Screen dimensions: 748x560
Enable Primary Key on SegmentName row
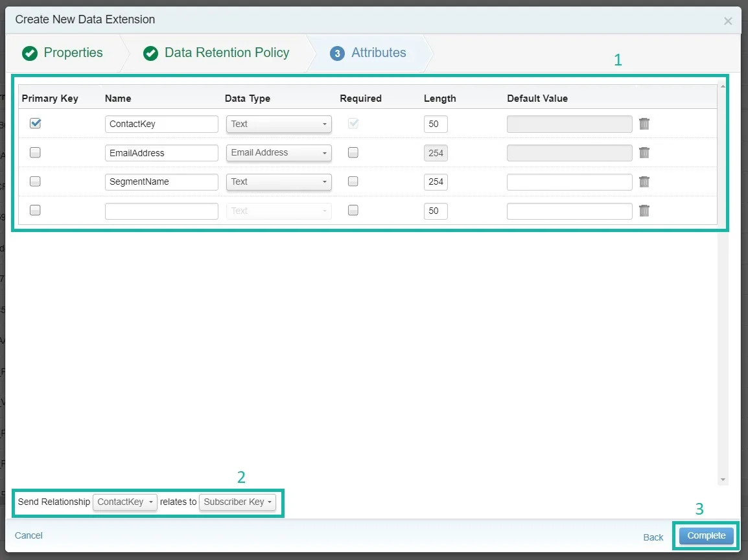coord(35,181)
